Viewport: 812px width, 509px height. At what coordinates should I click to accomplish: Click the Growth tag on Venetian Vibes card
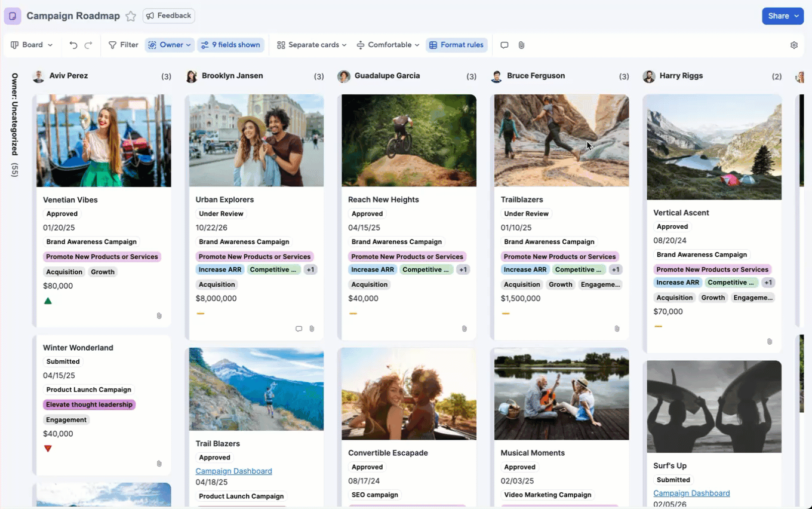[103, 272]
